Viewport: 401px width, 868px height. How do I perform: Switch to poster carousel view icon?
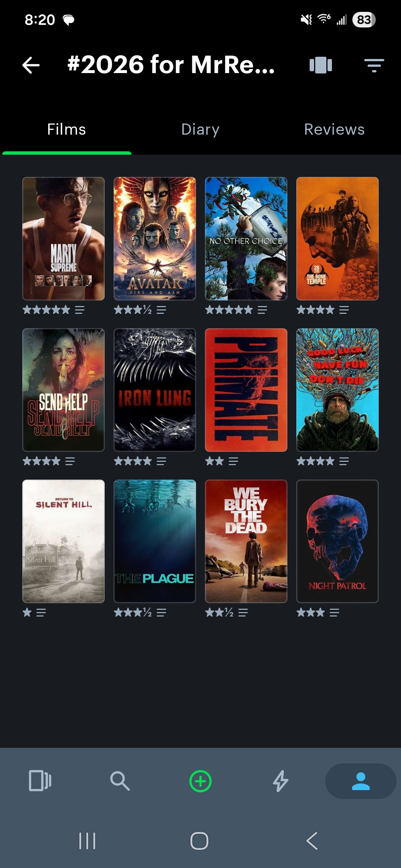tap(321, 65)
